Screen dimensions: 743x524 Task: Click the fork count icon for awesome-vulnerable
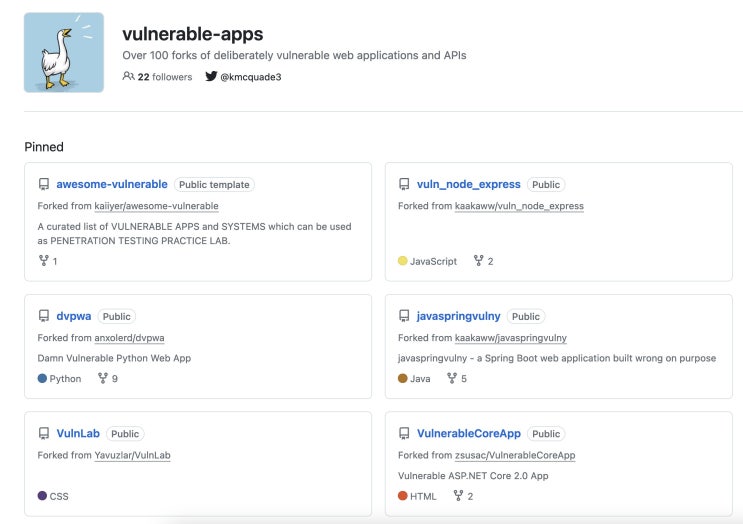44,261
